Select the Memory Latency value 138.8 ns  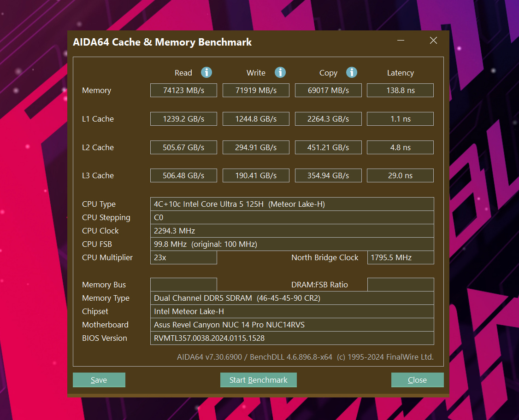pyautogui.click(x=401, y=90)
